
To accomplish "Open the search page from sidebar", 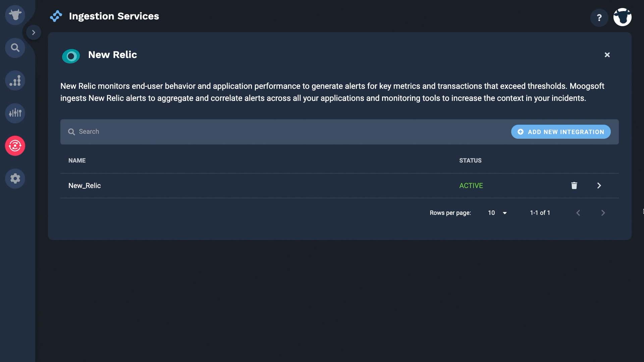I will pos(15,48).
